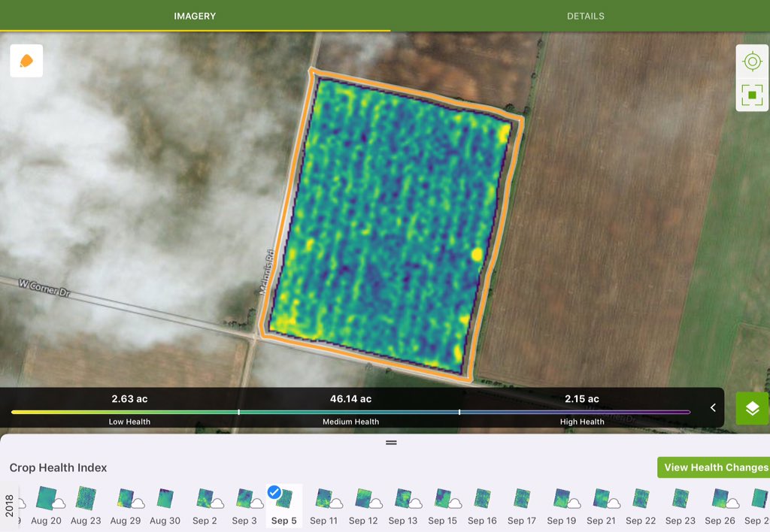
Task: Click the Low Health legend label
Action: [x=129, y=422]
